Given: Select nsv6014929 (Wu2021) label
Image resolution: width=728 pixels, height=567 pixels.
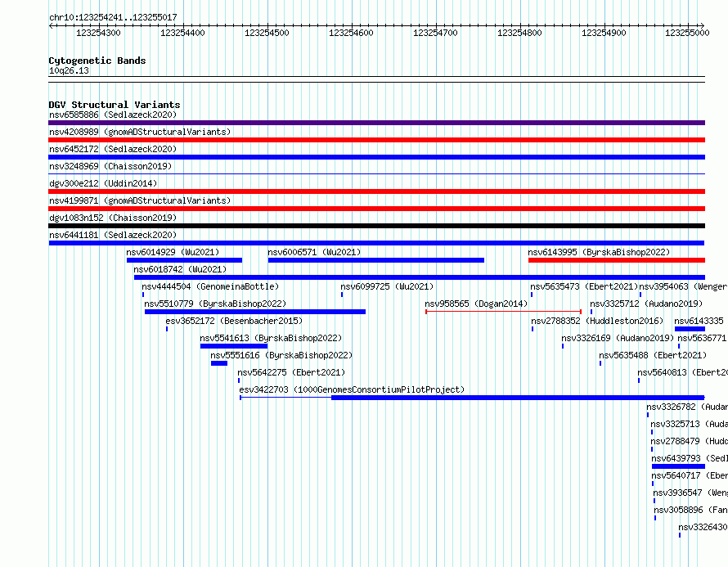Looking at the screenshot, I should pyautogui.click(x=173, y=252).
